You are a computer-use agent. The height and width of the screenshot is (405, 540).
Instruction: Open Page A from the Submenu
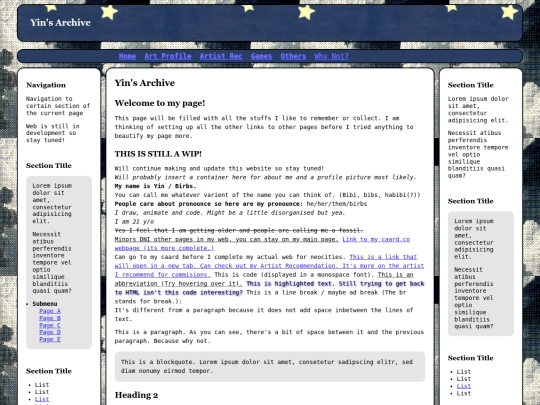pyautogui.click(x=50, y=311)
